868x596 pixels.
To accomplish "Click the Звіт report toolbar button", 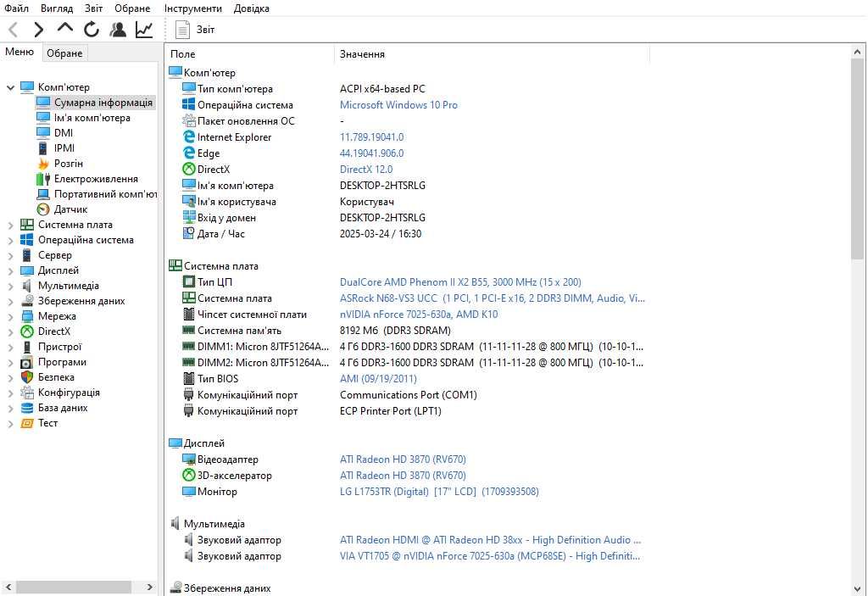I will pos(195,30).
